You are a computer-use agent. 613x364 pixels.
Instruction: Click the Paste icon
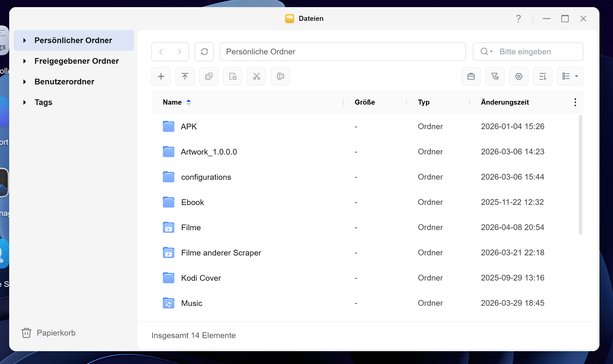tap(232, 76)
